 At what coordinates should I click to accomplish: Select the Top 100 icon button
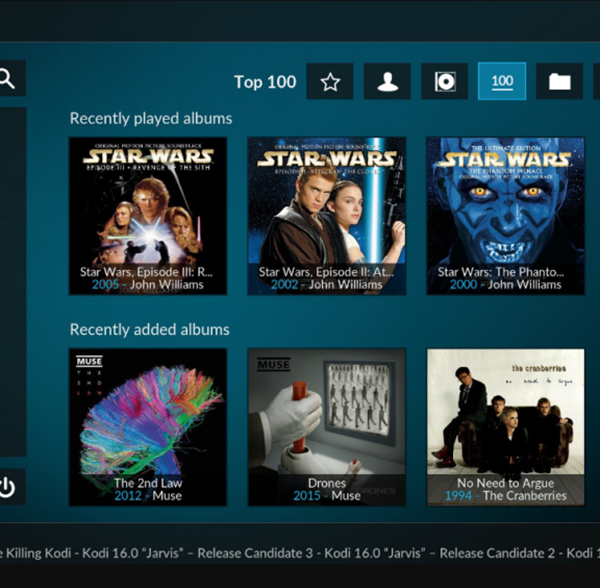[x=502, y=81]
